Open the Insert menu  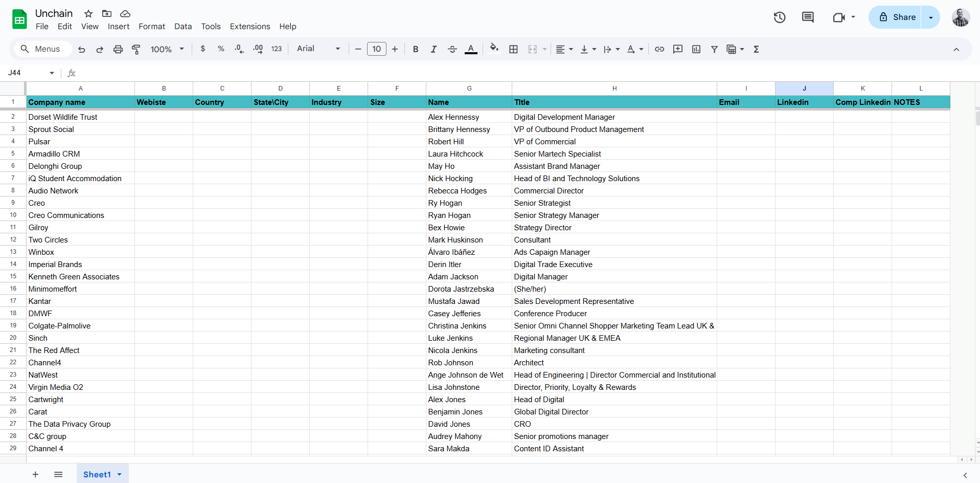[119, 27]
